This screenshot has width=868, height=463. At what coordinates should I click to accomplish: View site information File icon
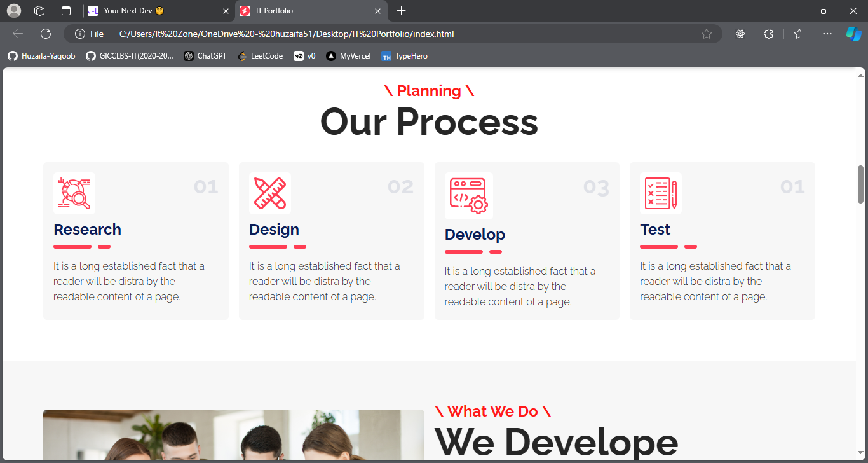pos(89,34)
